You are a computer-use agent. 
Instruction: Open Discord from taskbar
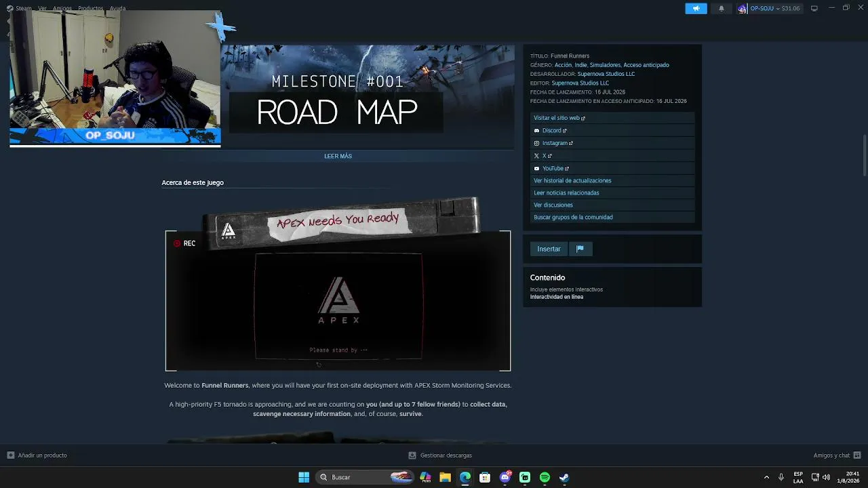[x=505, y=477]
